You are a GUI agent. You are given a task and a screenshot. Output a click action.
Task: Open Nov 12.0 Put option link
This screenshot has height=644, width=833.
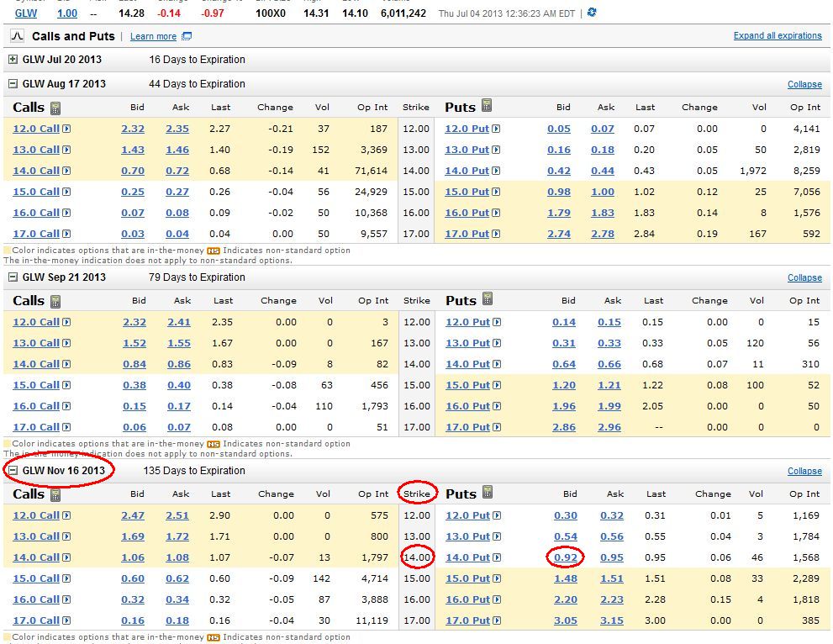point(468,515)
